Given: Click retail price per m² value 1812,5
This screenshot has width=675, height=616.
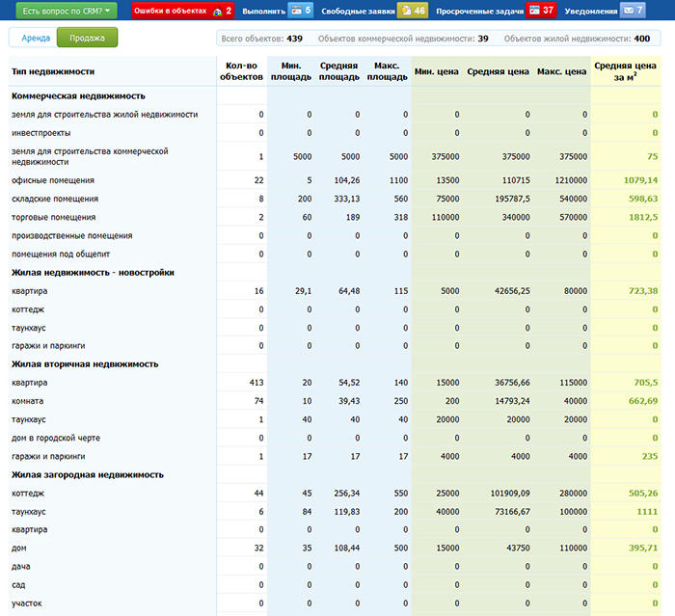Looking at the screenshot, I should pos(643,218).
